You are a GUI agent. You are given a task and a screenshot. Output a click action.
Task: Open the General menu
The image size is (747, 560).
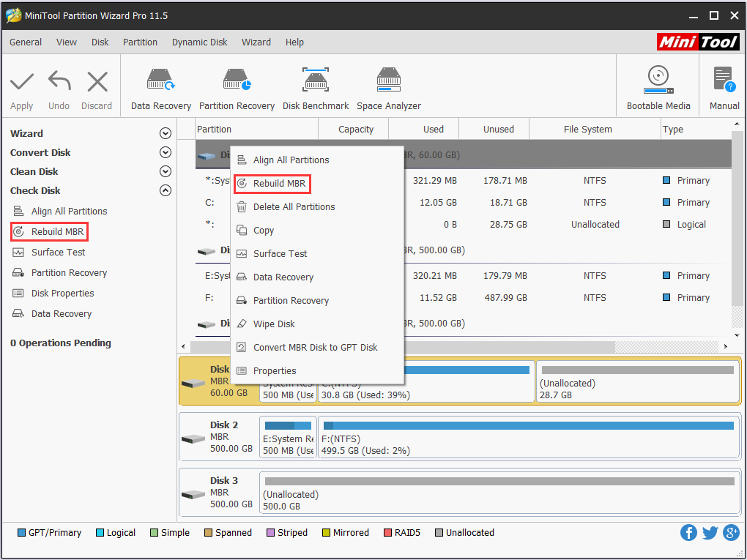[x=26, y=42]
